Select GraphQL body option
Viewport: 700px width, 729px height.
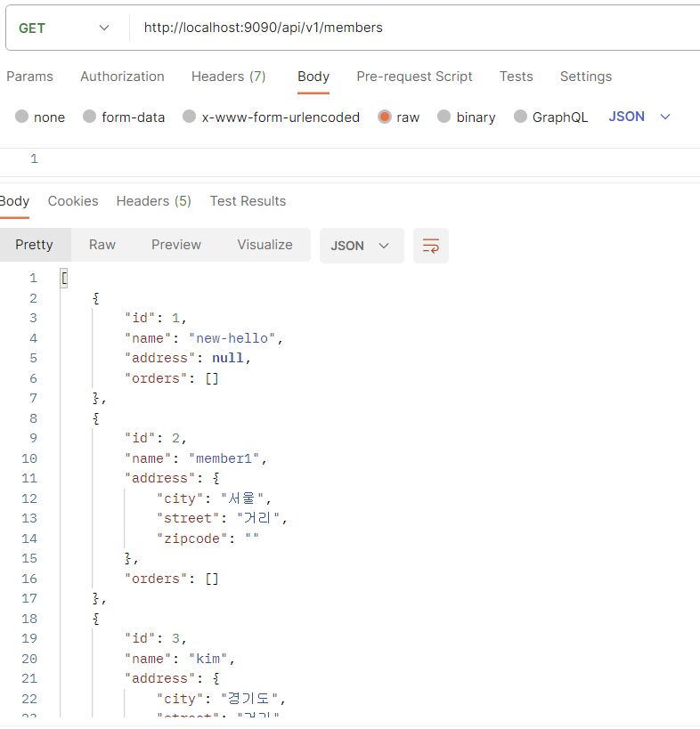(550, 117)
